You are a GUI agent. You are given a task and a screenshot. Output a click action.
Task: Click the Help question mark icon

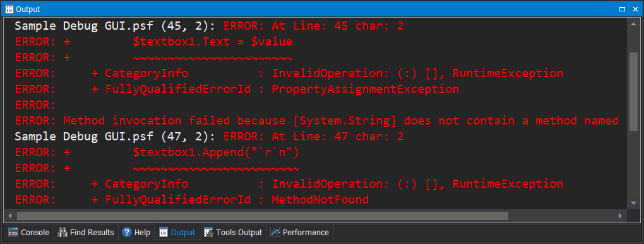point(126,233)
